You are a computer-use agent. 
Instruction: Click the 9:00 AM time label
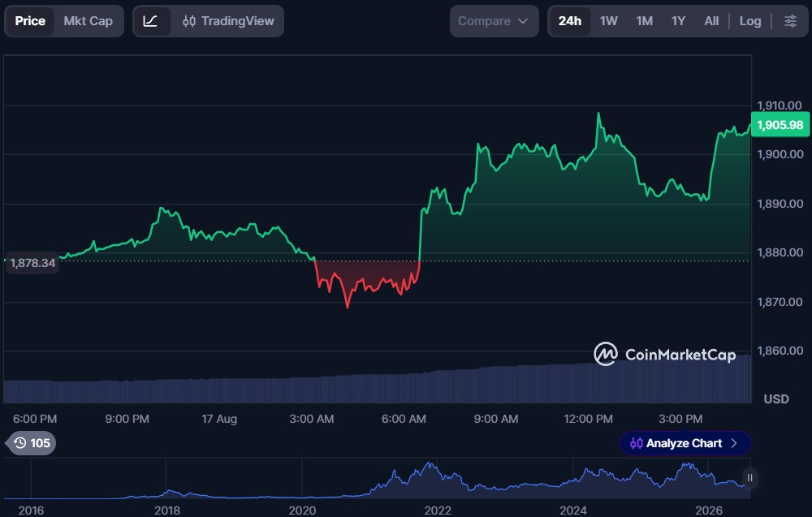495,419
